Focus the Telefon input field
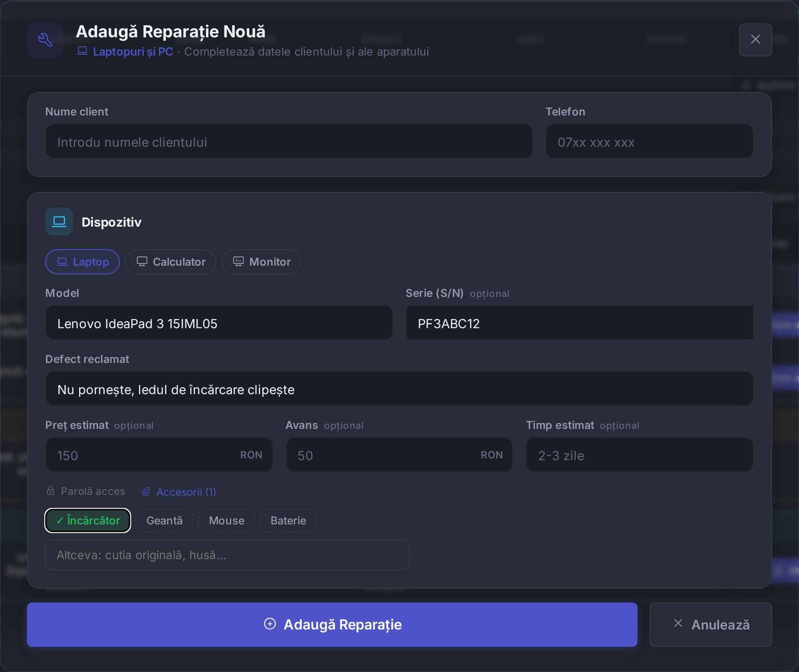Viewport: 799px width, 672px height. coord(649,142)
